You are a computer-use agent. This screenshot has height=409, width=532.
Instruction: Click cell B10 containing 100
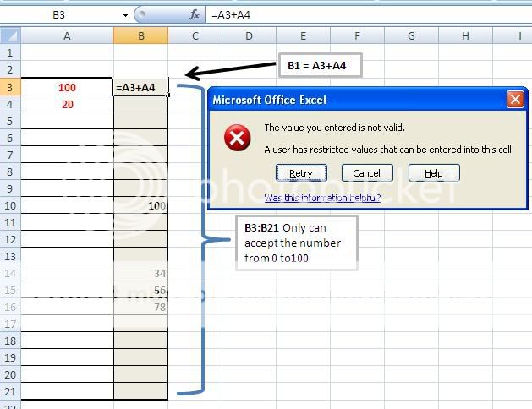pyautogui.click(x=140, y=205)
